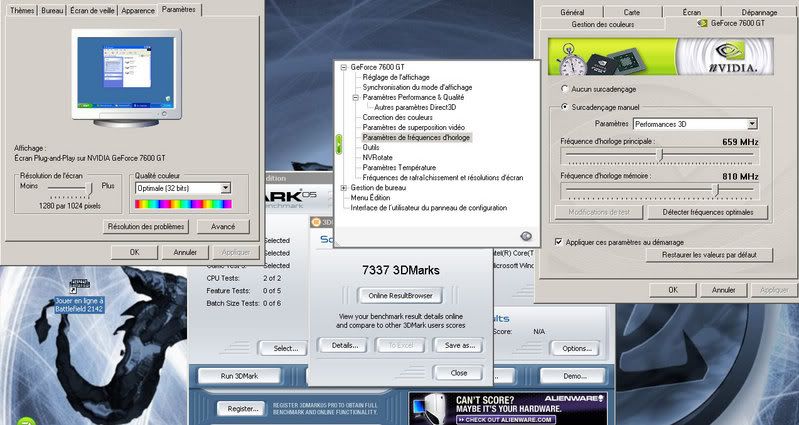
Task: Click the color quality rainbow bar
Action: click(x=183, y=204)
